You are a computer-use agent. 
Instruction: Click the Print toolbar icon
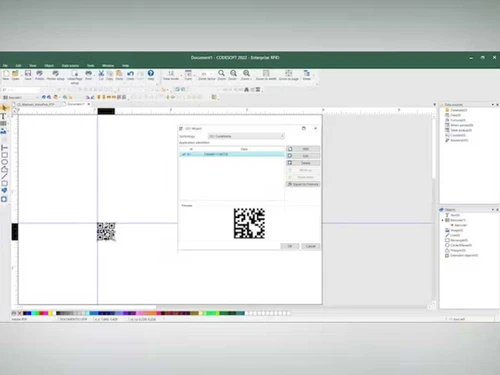(x=88, y=74)
